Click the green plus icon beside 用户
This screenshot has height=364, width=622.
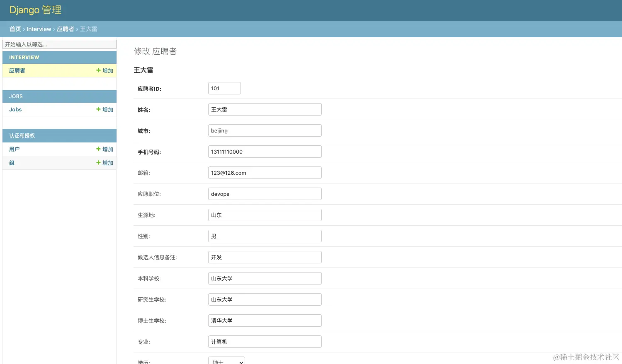click(x=99, y=149)
